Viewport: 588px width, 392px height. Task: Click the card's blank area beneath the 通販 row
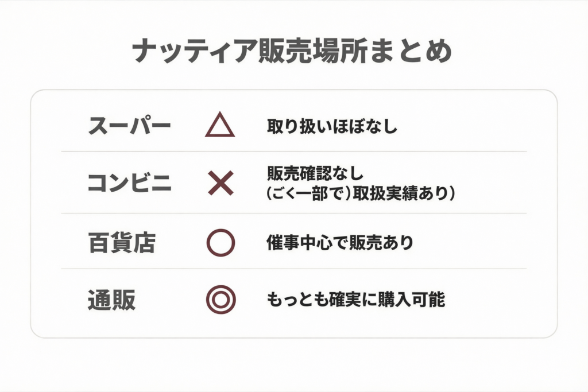[x=294, y=325]
